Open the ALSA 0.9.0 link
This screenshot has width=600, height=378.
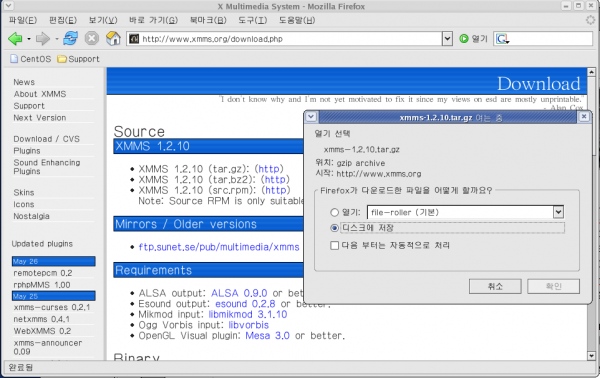tap(239, 293)
